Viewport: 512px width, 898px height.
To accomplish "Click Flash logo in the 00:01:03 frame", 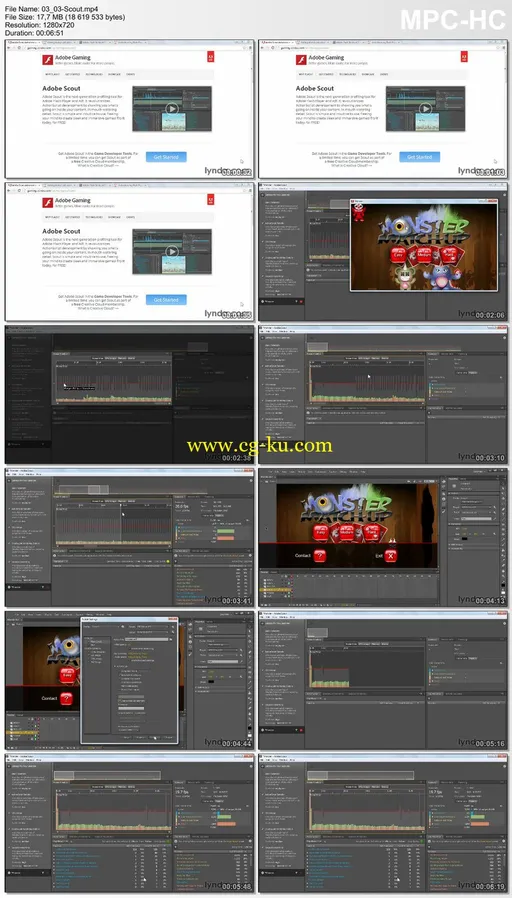I will tap(301, 60).
